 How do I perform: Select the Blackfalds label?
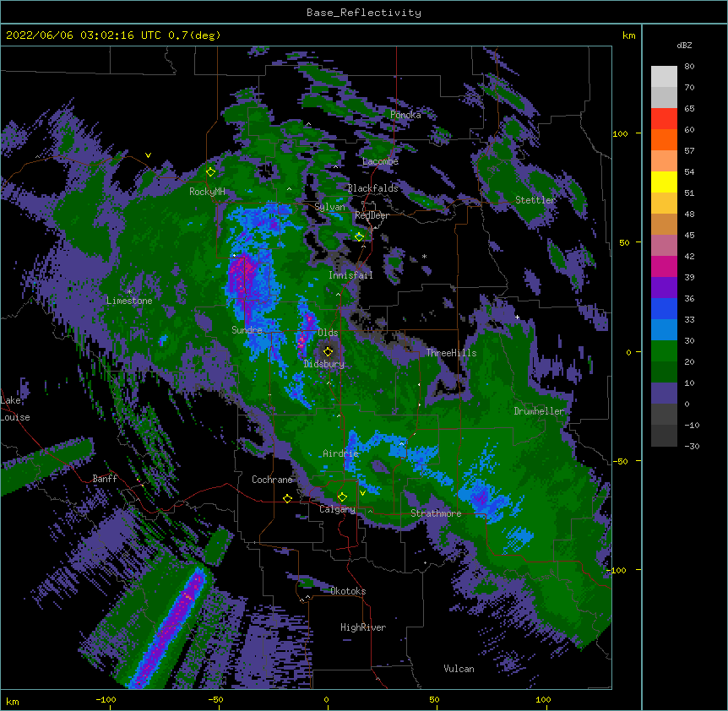372,188
